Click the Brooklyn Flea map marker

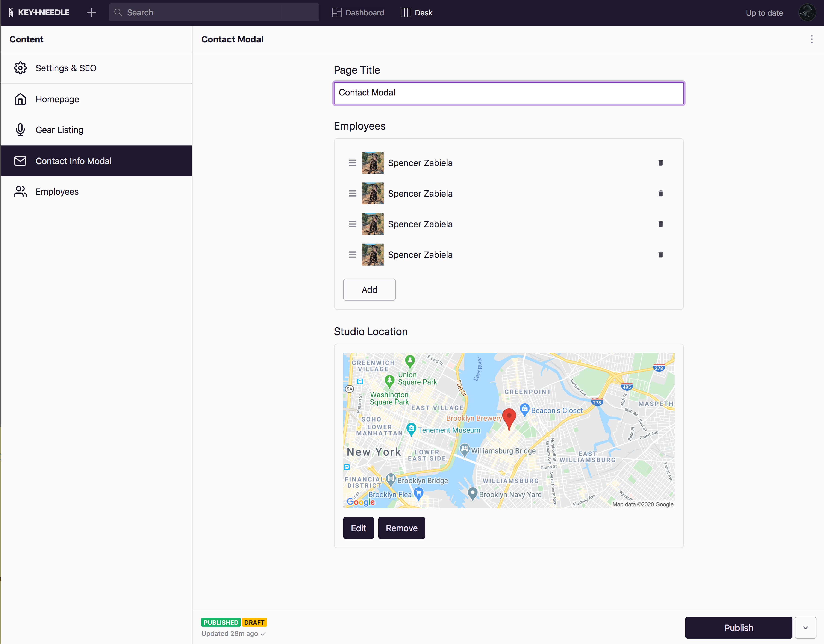pos(418,493)
